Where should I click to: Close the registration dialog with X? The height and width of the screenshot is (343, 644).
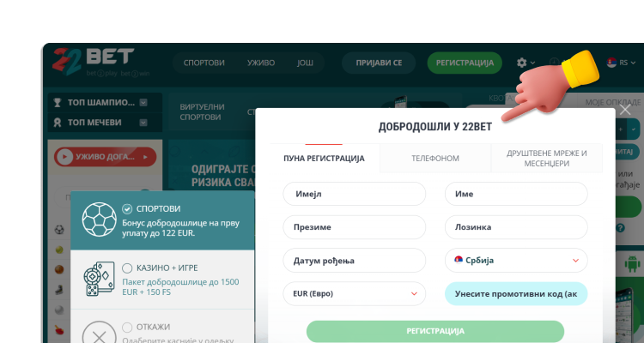625,110
